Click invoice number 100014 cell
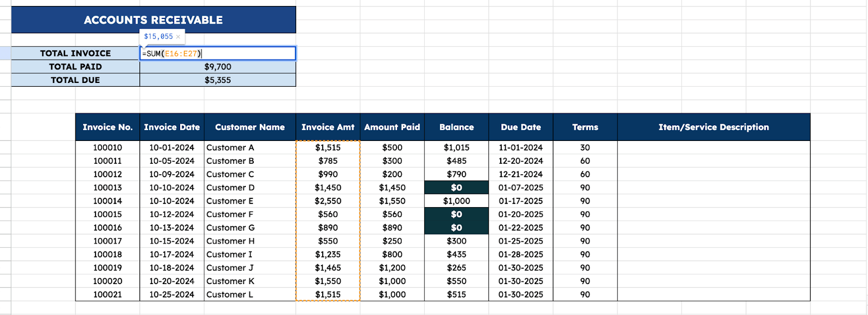Viewport: 868px width, 315px height. (x=107, y=201)
